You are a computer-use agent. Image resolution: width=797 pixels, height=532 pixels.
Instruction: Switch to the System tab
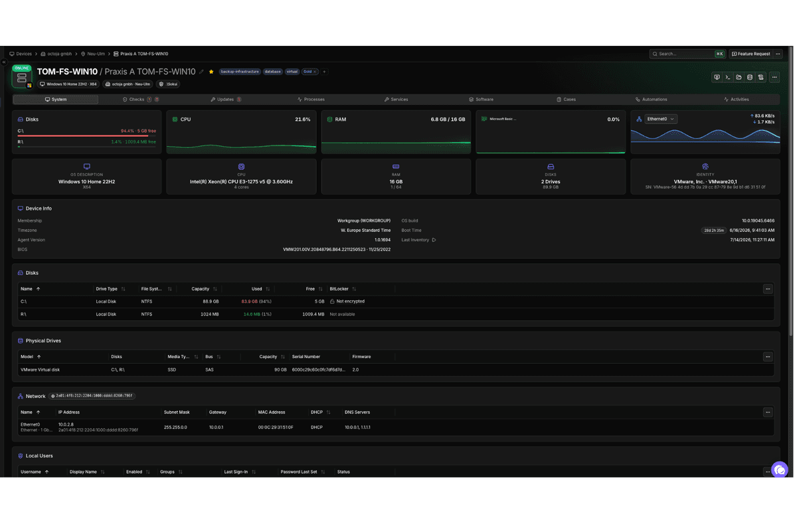click(x=56, y=100)
